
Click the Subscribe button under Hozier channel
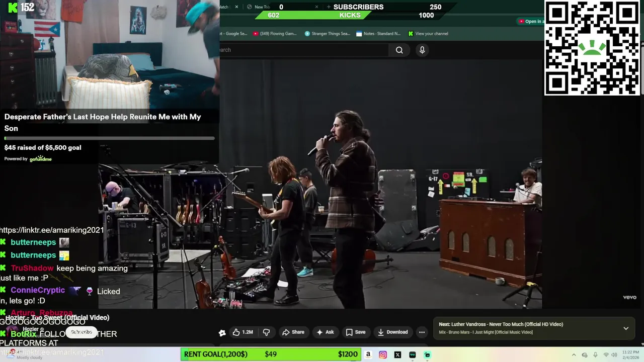[81, 332]
